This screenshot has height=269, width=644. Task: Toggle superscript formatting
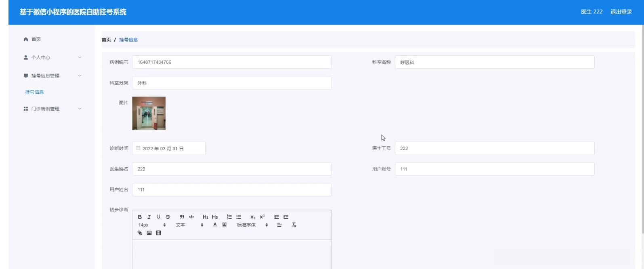pyautogui.click(x=262, y=217)
